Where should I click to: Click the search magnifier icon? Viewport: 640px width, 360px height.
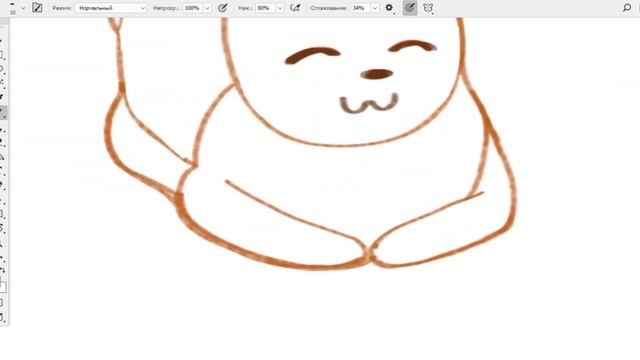[627, 8]
